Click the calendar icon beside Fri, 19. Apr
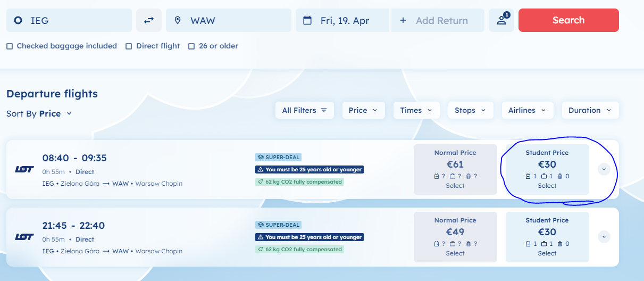Viewport: 644px width, 281px height. [x=307, y=21]
